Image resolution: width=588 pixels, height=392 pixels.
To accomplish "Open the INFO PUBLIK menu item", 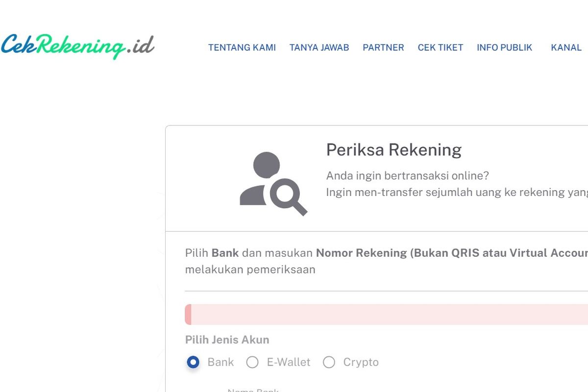I will pyautogui.click(x=505, y=48).
